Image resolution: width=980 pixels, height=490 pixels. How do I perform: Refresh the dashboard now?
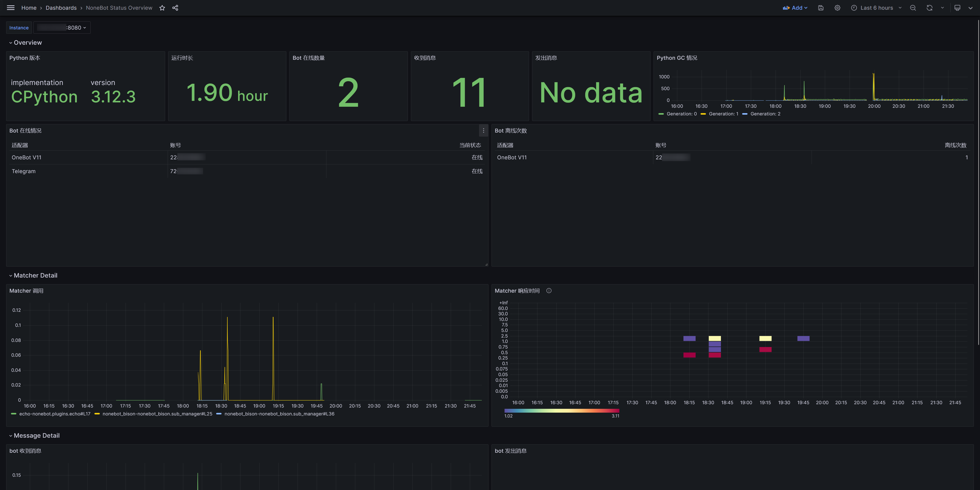pyautogui.click(x=929, y=8)
